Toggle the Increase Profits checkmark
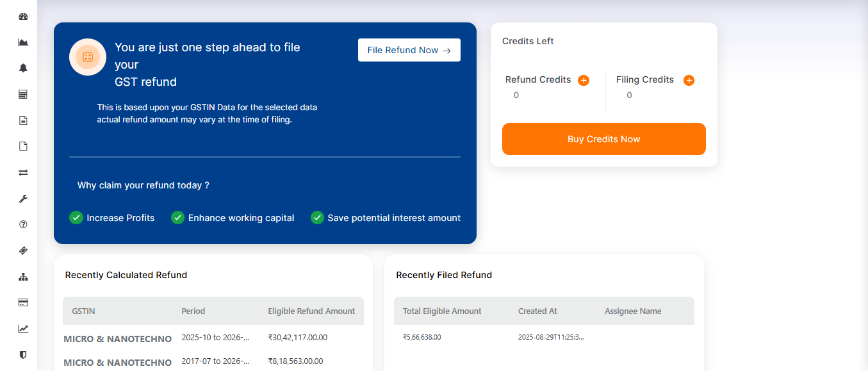Viewport: 868px width, 371px height. coord(76,218)
